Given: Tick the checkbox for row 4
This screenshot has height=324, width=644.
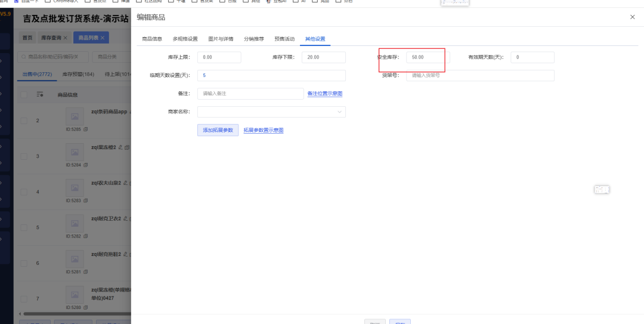Looking at the screenshot, I should coord(24,192).
